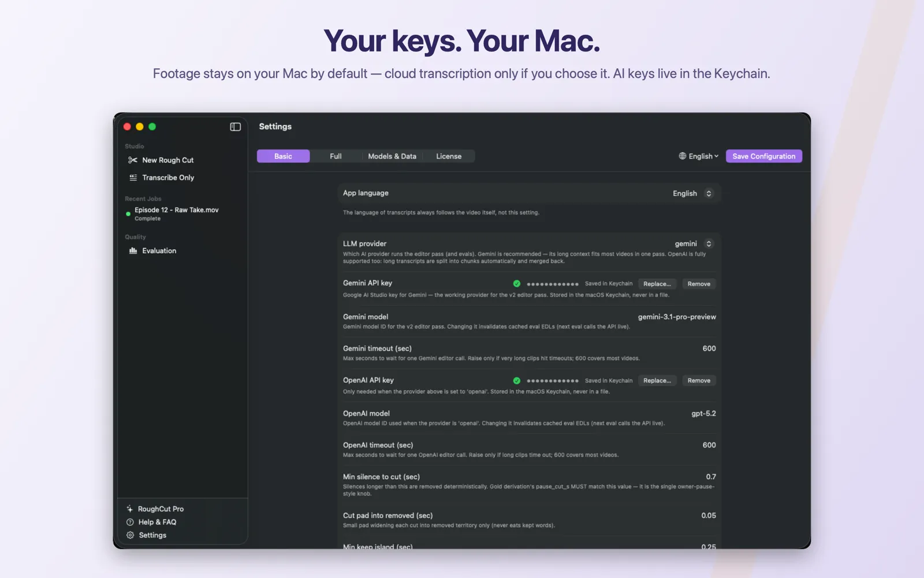The image size is (924, 578).
Task: Open the English language menu in toolbar
Action: [699, 156]
